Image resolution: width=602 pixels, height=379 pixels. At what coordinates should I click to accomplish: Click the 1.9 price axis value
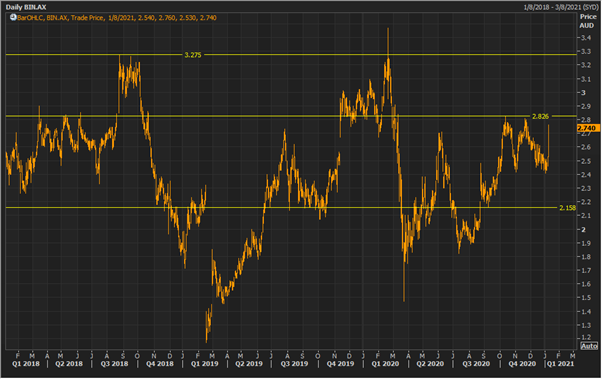pyautogui.click(x=585, y=243)
